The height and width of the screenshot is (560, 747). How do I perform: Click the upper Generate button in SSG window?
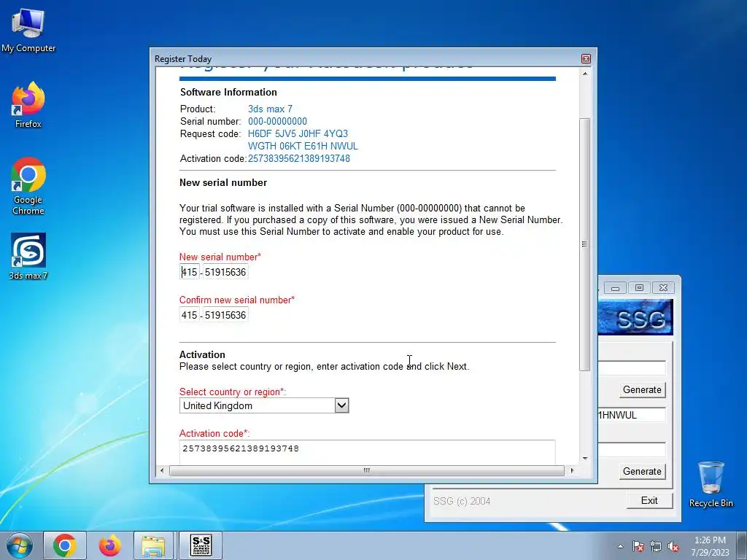(x=642, y=389)
